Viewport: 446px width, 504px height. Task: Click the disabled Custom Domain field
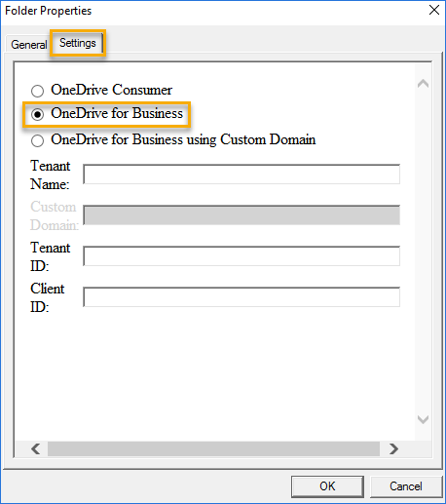242,215
